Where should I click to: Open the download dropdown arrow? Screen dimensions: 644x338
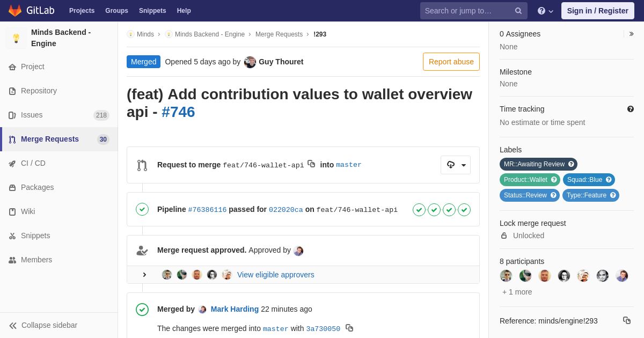464,165
